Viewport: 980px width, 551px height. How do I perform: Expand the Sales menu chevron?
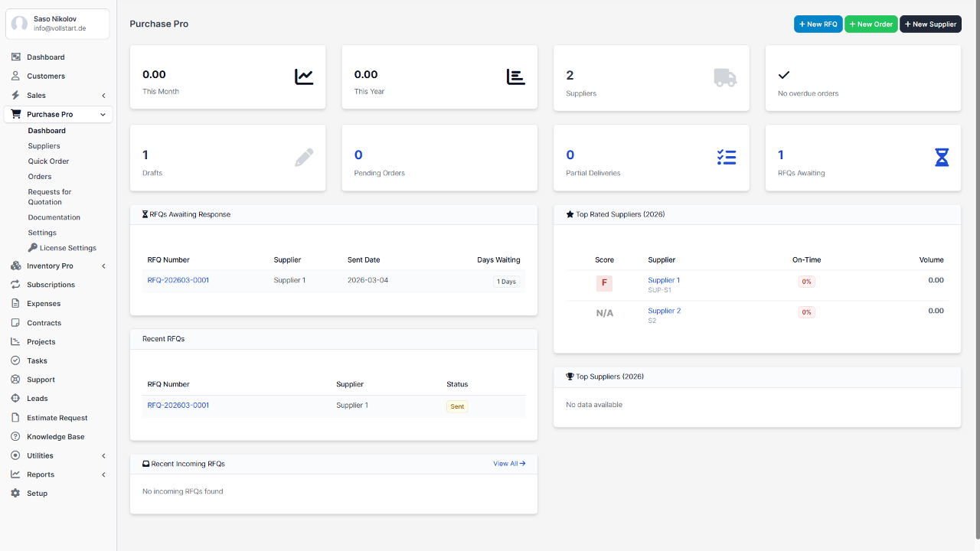(x=103, y=96)
